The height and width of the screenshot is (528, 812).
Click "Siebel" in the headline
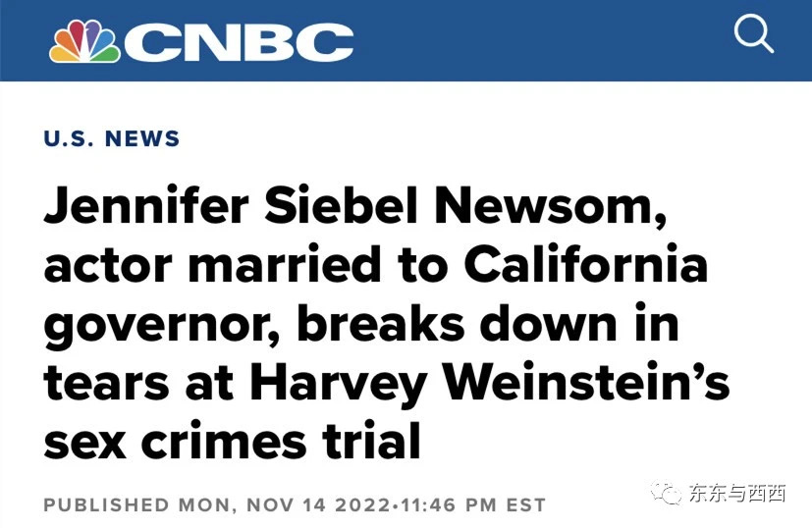point(341,206)
